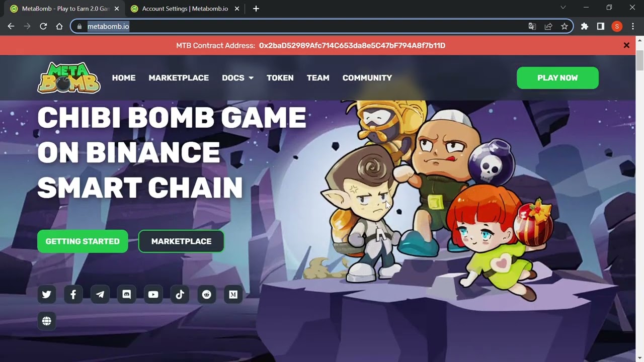Image resolution: width=644 pixels, height=362 pixels.
Task: Go back with browser back arrow
Action: coord(11,26)
